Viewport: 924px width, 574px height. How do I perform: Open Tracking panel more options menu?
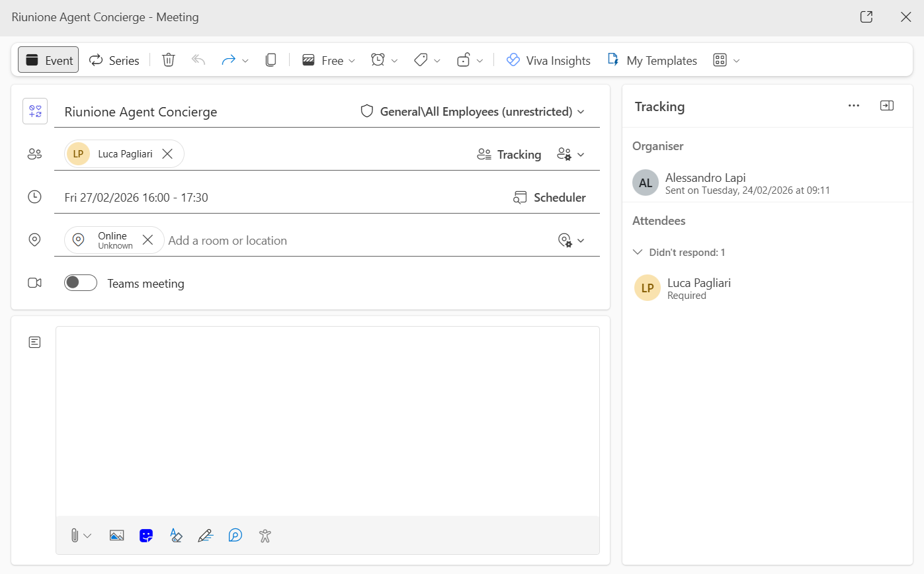pos(854,106)
